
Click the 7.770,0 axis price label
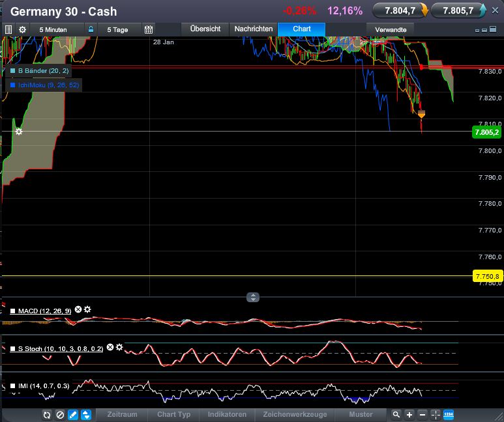[490, 231]
